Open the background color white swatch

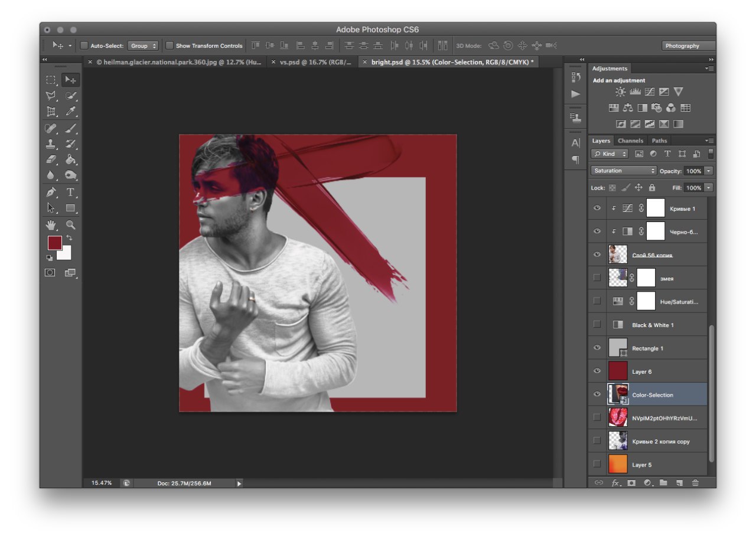[65, 254]
